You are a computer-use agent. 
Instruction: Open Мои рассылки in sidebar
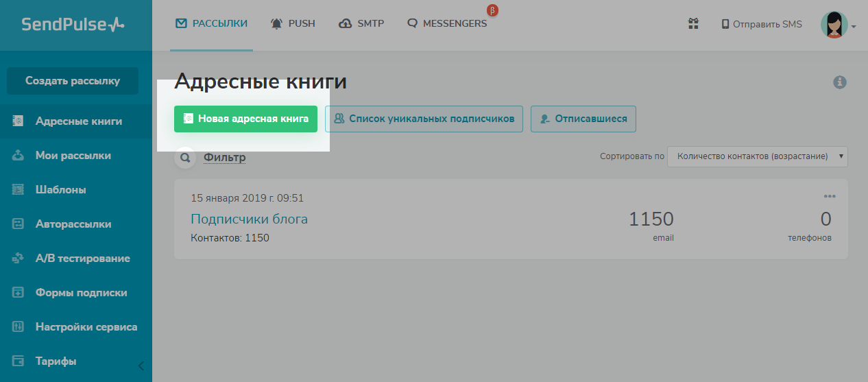coord(76,156)
